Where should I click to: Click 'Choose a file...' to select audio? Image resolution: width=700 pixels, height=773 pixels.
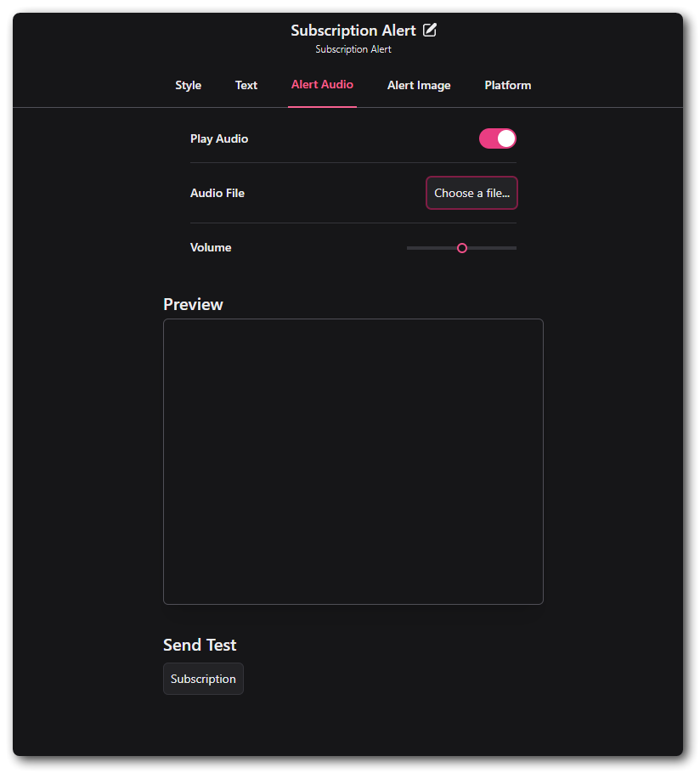point(471,193)
